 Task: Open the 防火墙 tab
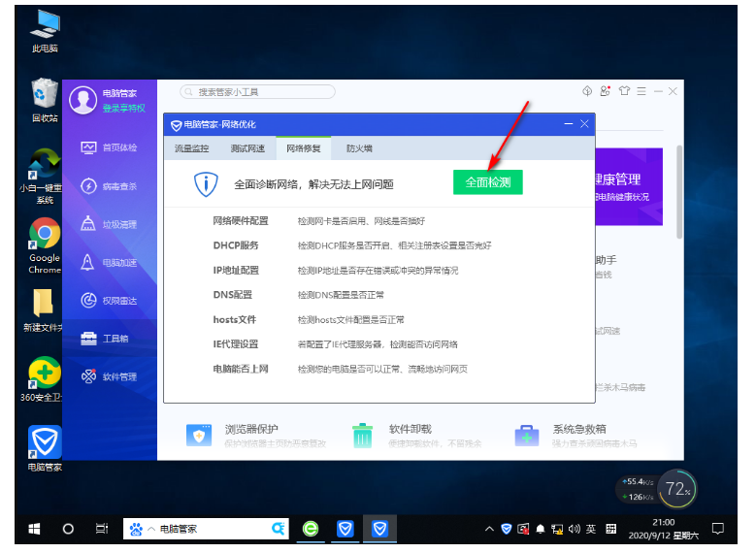click(359, 148)
